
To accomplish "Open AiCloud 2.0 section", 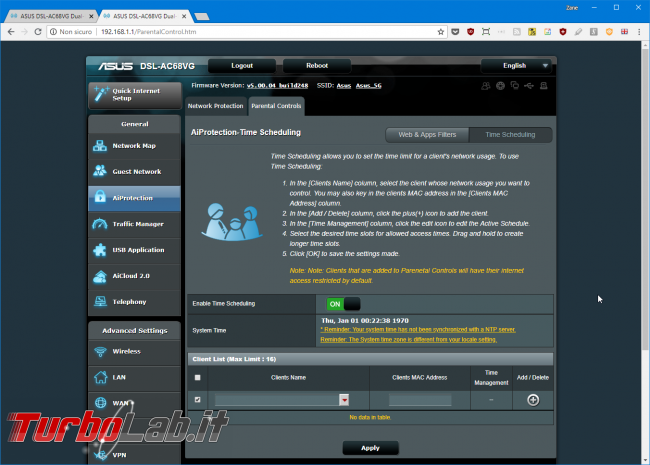I will [135, 276].
